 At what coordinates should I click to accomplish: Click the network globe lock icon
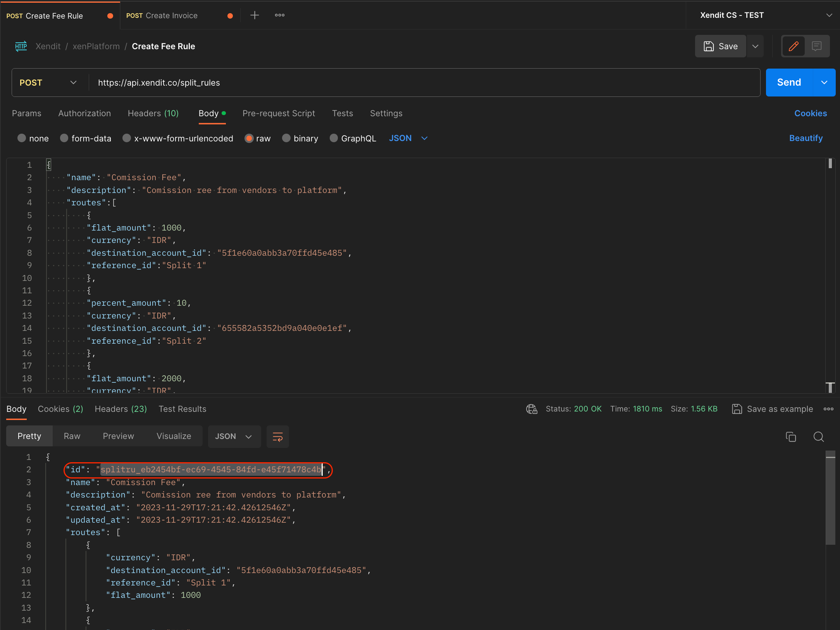click(532, 409)
